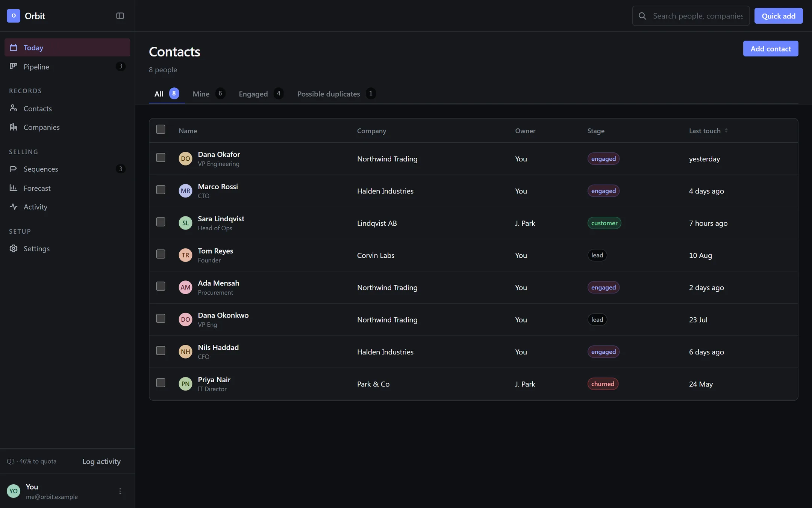Click the Add contact button
Viewport: 812px width, 508px height.
tap(771, 49)
